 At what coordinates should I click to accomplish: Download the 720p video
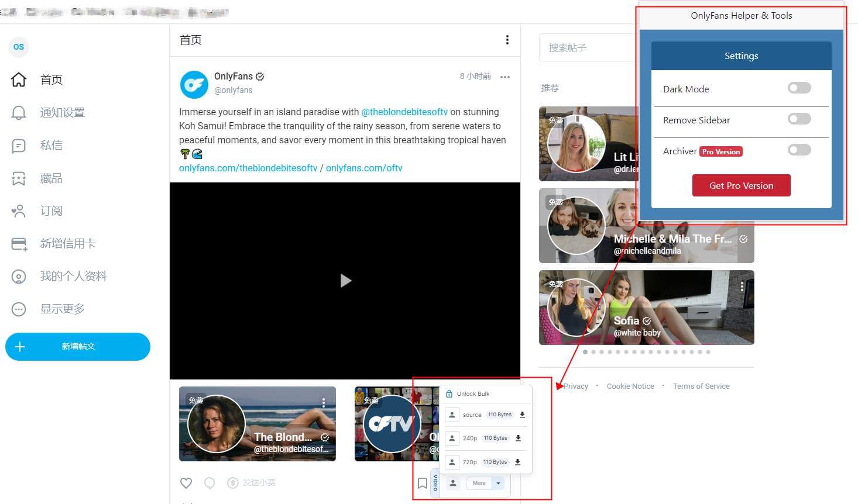[x=517, y=462]
